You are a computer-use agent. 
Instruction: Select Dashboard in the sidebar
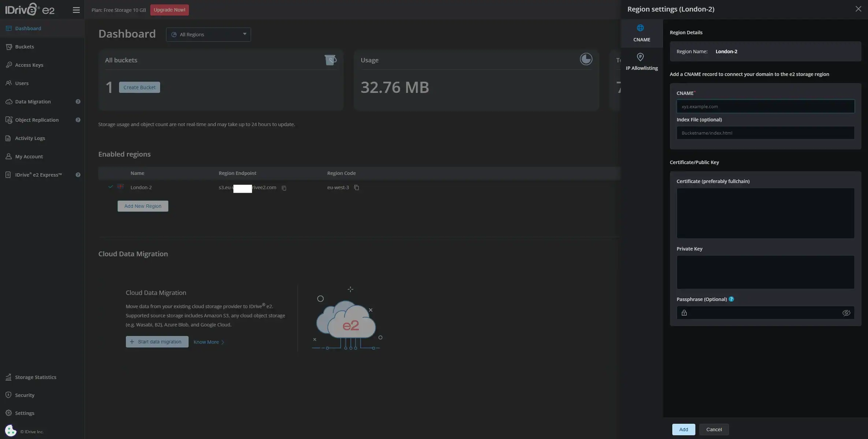pos(42,29)
